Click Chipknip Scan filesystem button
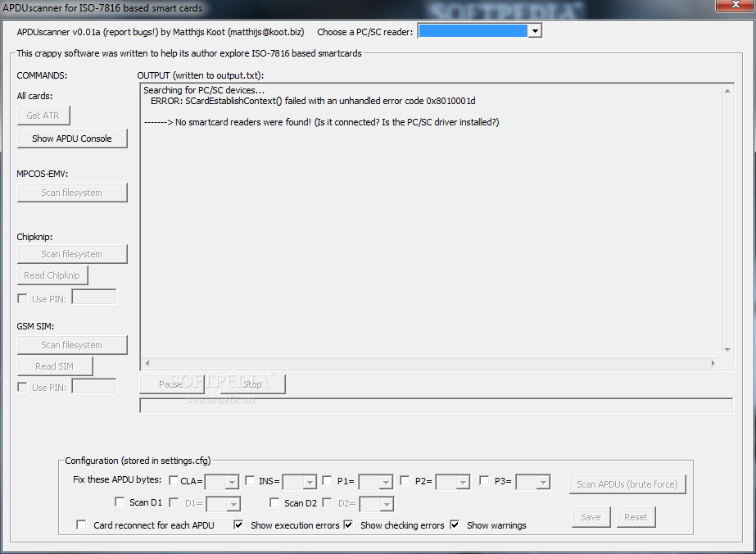 pos(72,254)
